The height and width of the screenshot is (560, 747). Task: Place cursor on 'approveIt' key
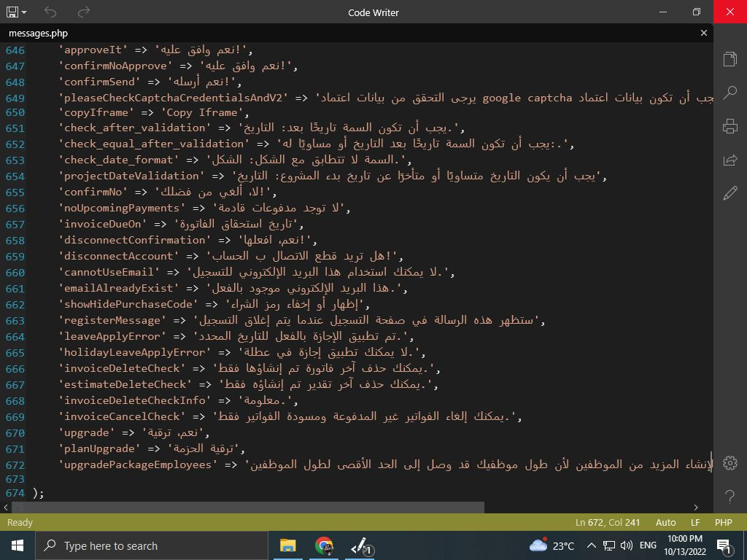(x=93, y=50)
